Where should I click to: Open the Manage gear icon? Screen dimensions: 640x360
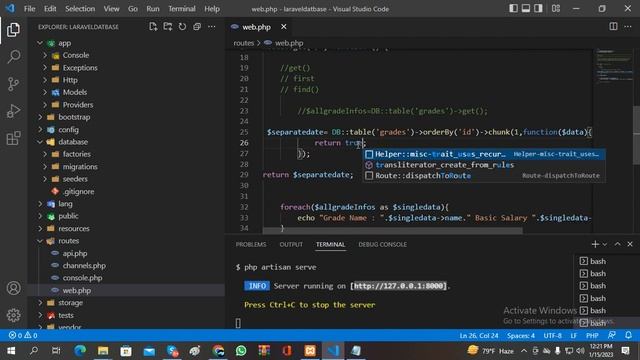click(x=13, y=315)
